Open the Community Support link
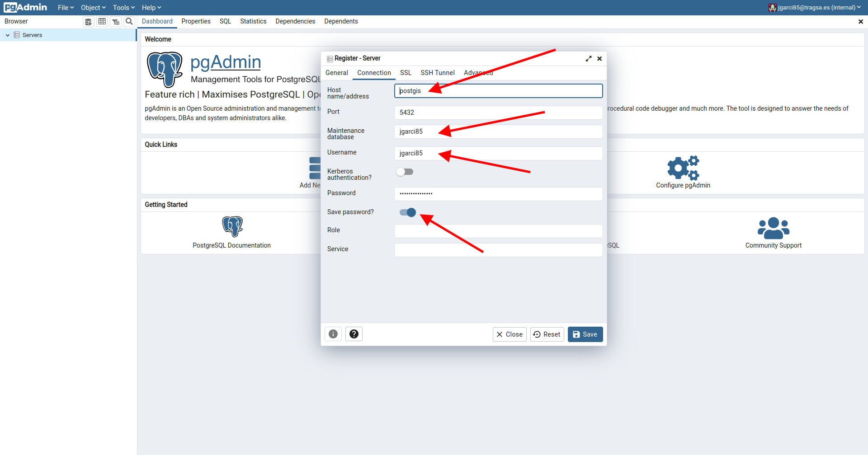Image resolution: width=868 pixels, height=455 pixels. tap(774, 245)
